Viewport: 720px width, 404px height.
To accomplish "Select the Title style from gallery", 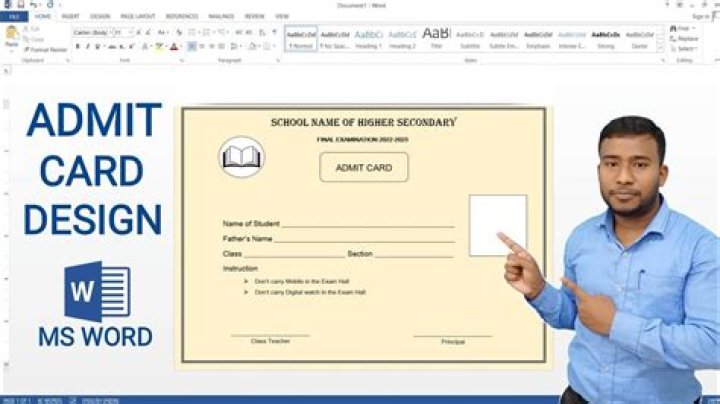I will [436, 38].
